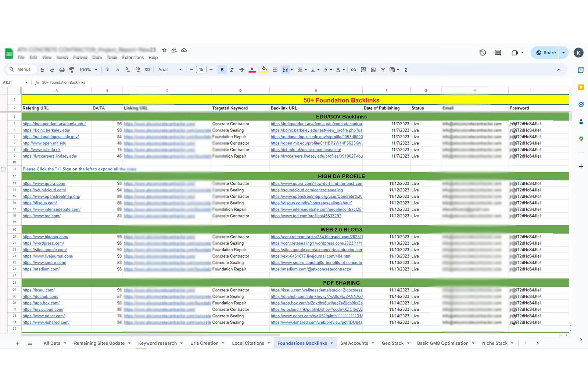
Task: Open the Tasks side panel icon
Action: click(x=581, y=105)
